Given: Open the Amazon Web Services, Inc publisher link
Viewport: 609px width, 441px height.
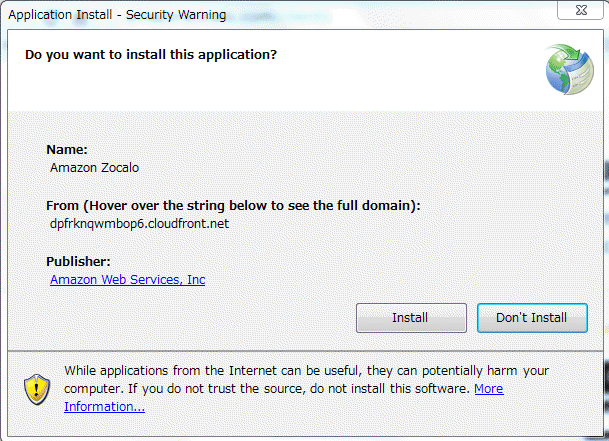Looking at the screenshot, I should [127, 280].
